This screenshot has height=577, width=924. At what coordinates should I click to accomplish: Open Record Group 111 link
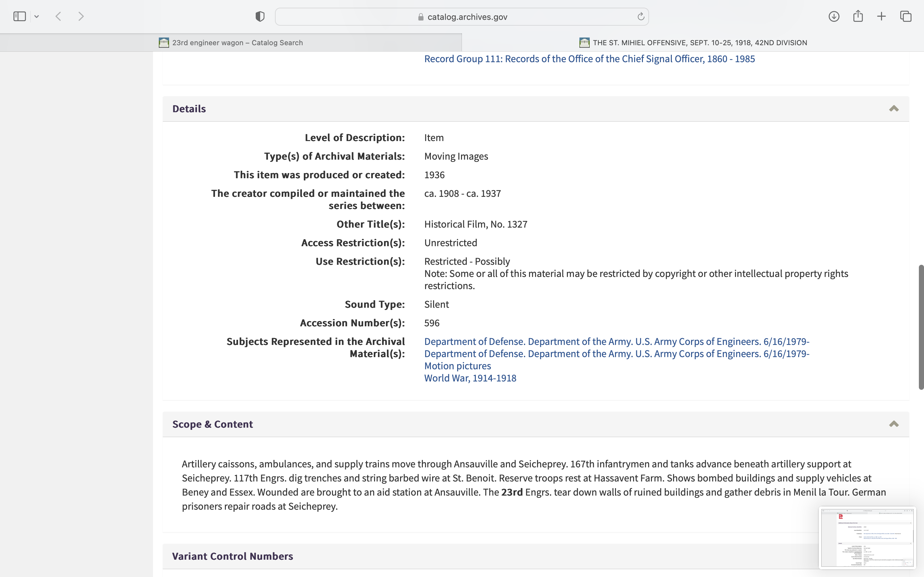tap(589, 59)
